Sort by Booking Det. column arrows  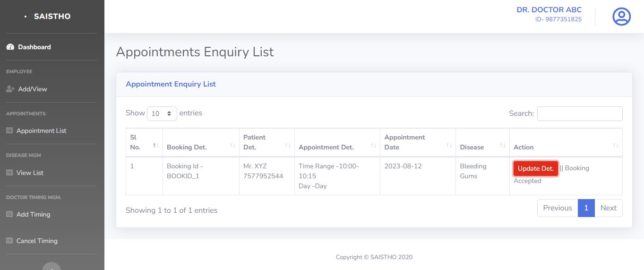232,146
